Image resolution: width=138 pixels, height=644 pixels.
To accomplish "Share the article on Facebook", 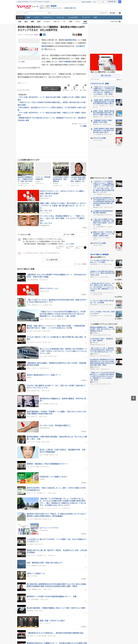I will point(44,35).
